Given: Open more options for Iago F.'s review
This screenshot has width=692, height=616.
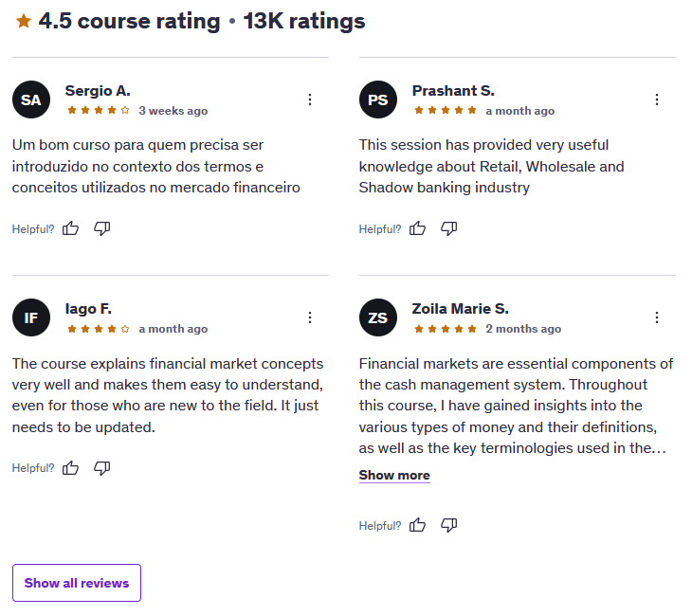Looking at the screenshot, I should (310, 317).
